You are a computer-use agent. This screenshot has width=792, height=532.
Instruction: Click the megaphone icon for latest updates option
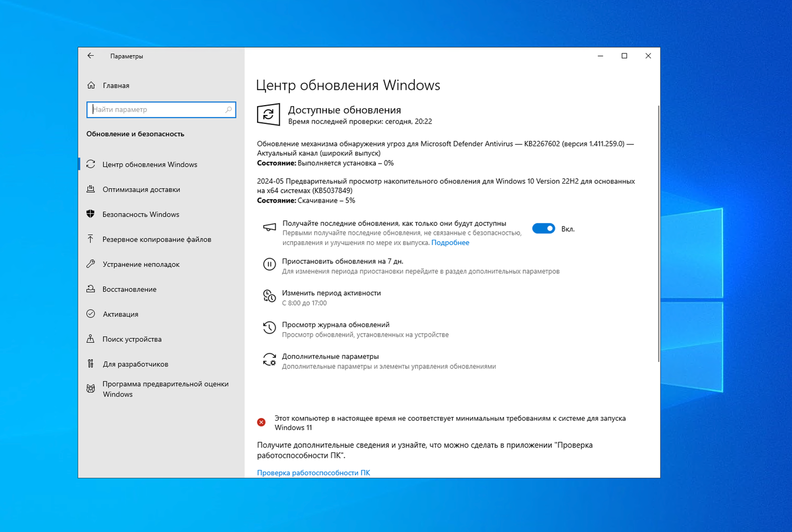[x=269, y=227]
